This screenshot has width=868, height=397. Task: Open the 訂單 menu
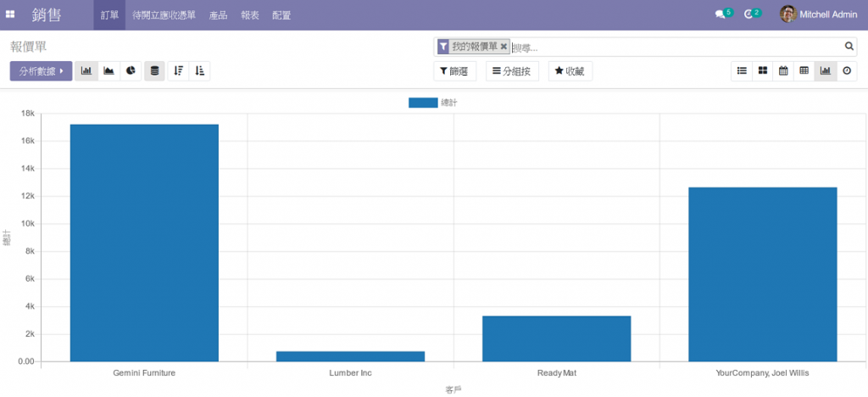tap(109, 15)
